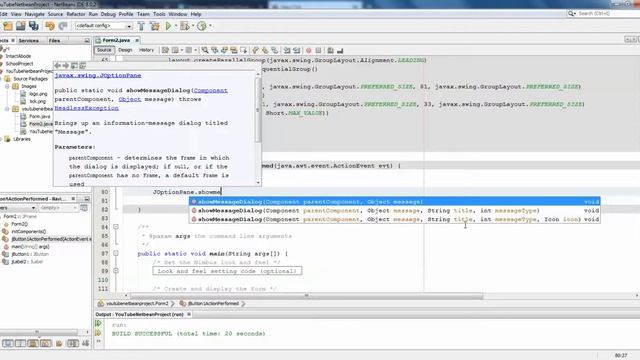
Task: Open the Window menu
Action: pos(178,14)
